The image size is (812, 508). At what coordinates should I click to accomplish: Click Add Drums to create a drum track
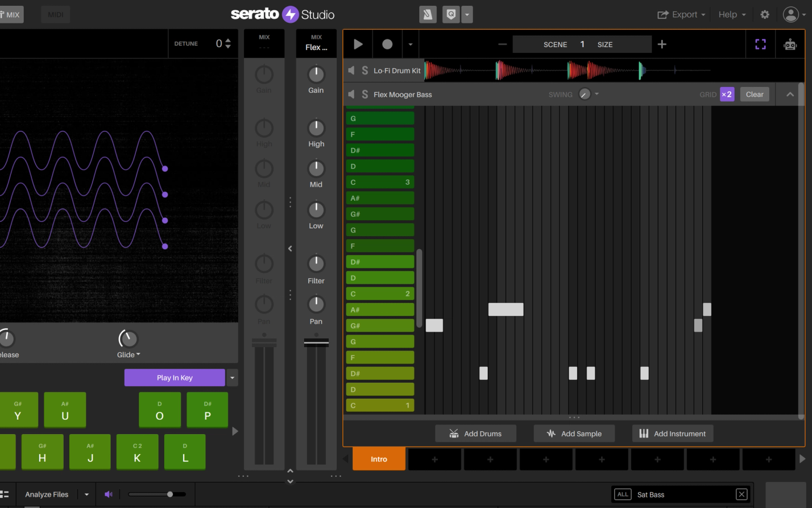(x=475, y=433)
